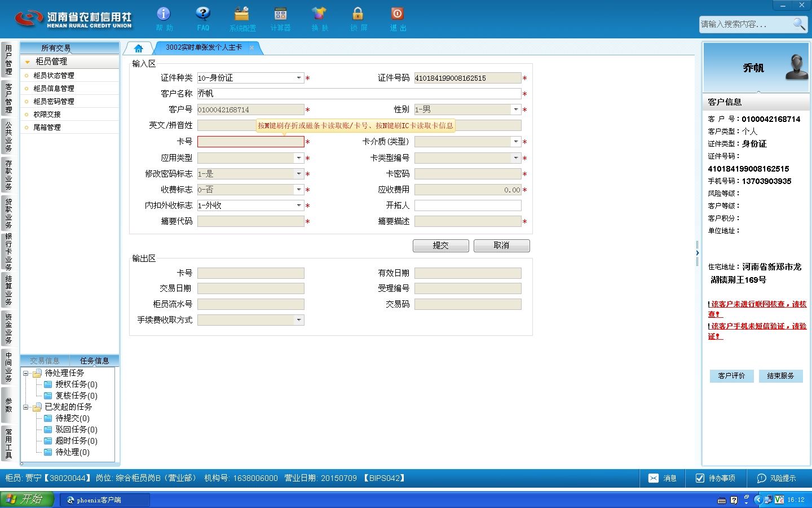
Task: Select 银行卡业务 vertical sidebar tab
Action: [8, 252]
